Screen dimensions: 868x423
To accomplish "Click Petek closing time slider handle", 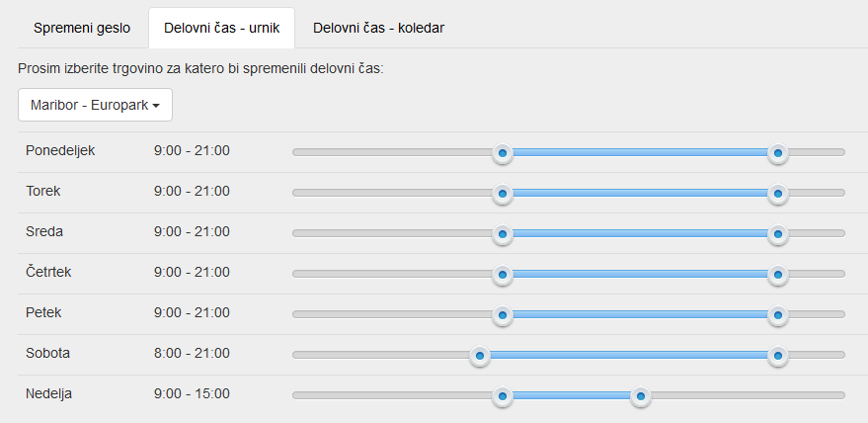I will tap(778, 315).
